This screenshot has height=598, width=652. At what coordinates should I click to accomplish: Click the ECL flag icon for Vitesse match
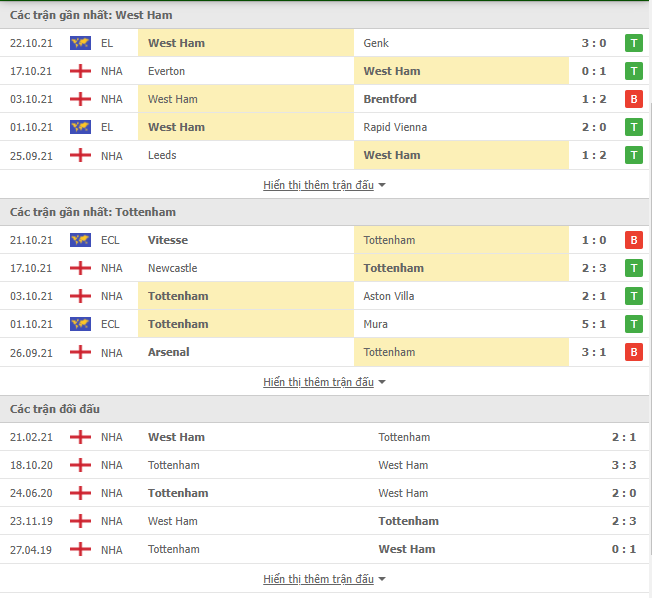click(x=80, y=240)
